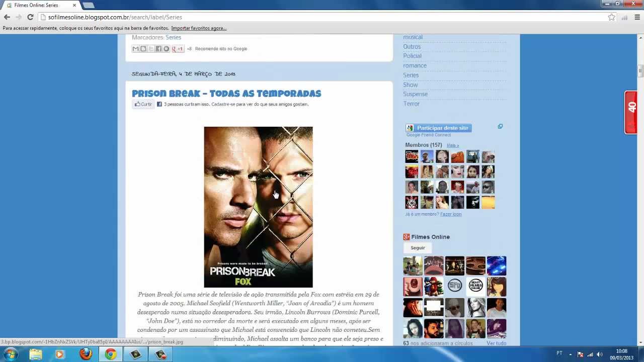Launch Firefox from taskbar
This screenshot has height=362, width=644.
tap(85, 354)
